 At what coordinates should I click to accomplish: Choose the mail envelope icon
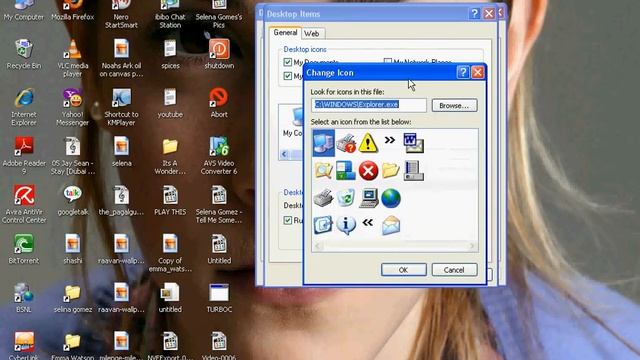(x=391, y=226)
